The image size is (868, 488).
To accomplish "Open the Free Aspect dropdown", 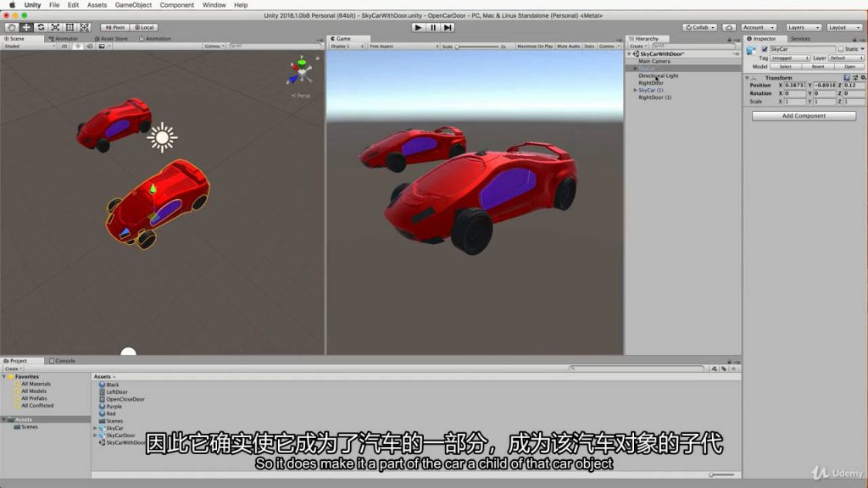I will tap(403, 47).
